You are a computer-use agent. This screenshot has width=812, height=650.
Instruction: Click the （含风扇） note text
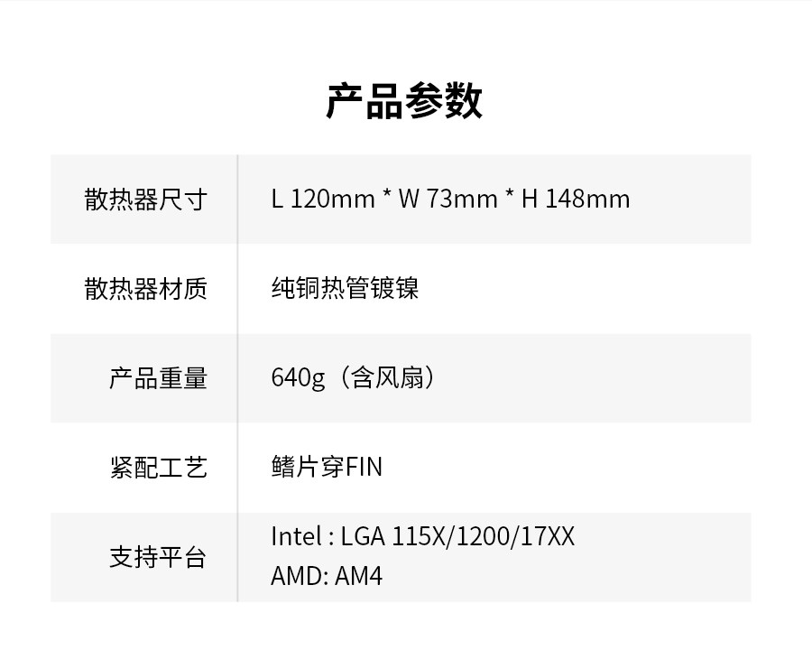click(385, 378)
